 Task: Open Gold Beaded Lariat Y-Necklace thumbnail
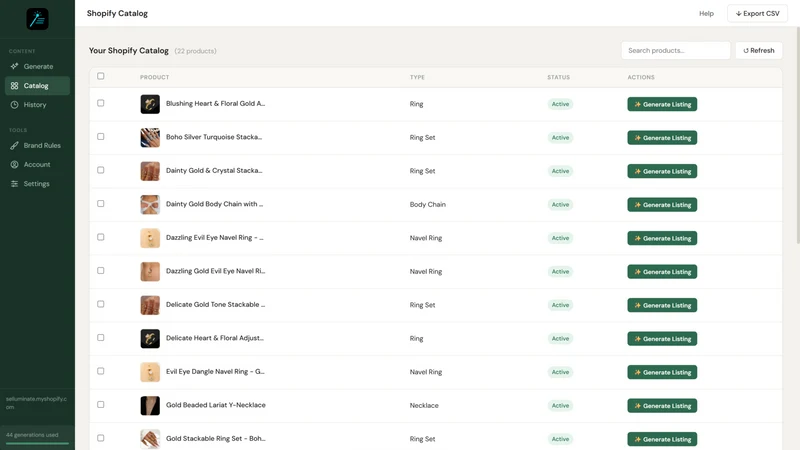(x=150, y=406)
